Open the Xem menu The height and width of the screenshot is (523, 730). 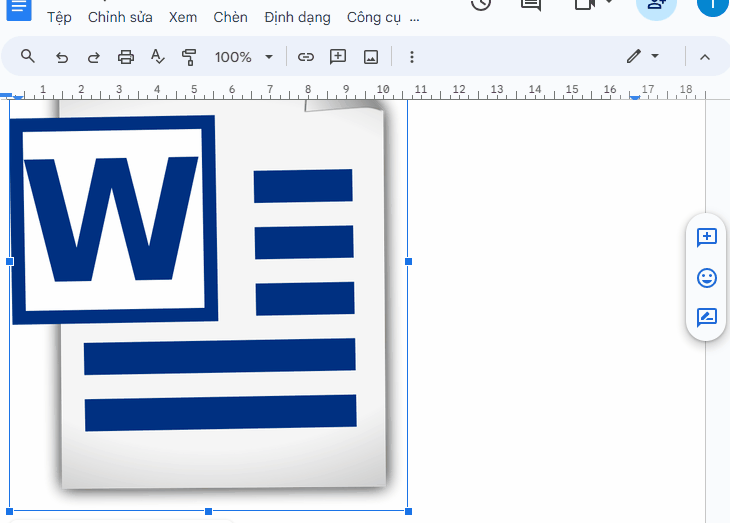click(182, 18)
